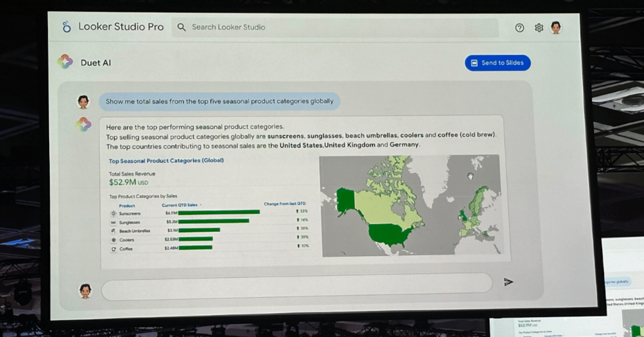Click the Top Product Categories by Sales label

143,196
